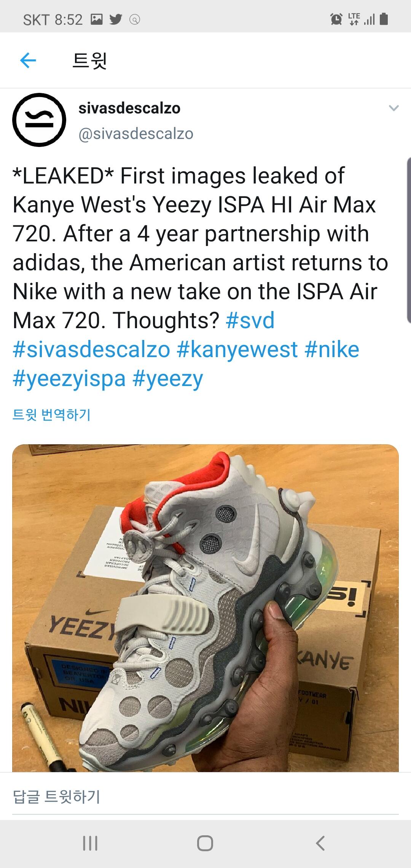Image resolution: width=411 pixels, height=868 pixels.
Task: Open sivasdescalzo profile avatar
Action: [39, 120]
